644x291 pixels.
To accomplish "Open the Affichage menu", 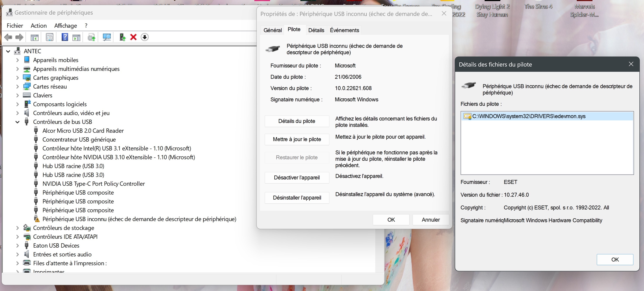I will click(65, 26).
